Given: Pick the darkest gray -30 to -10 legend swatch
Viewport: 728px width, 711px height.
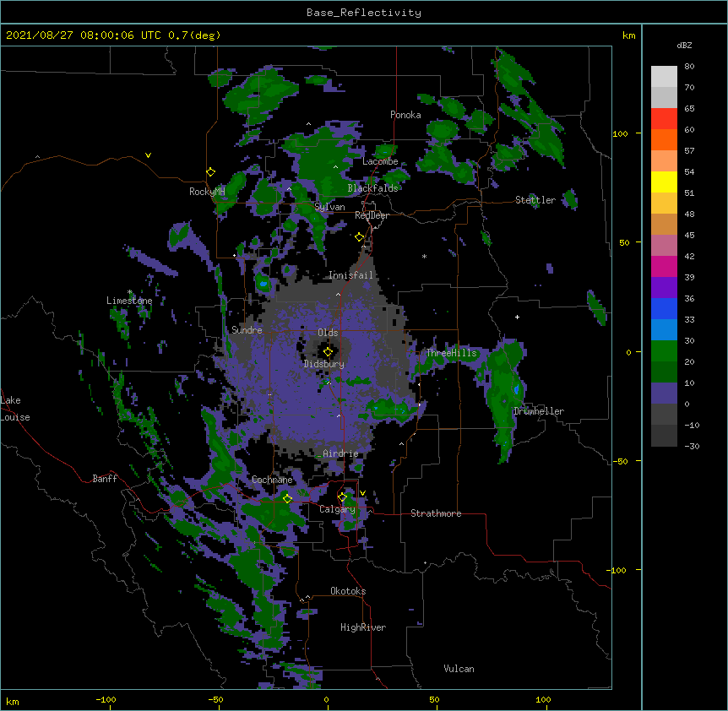Looking at the screenshot, I should (x=664, y=436).
